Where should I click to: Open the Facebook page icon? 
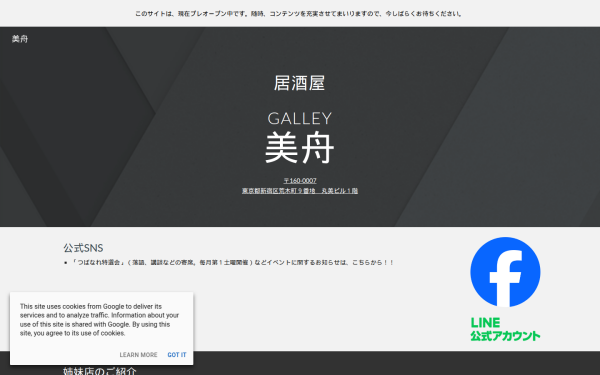[505, 272]
